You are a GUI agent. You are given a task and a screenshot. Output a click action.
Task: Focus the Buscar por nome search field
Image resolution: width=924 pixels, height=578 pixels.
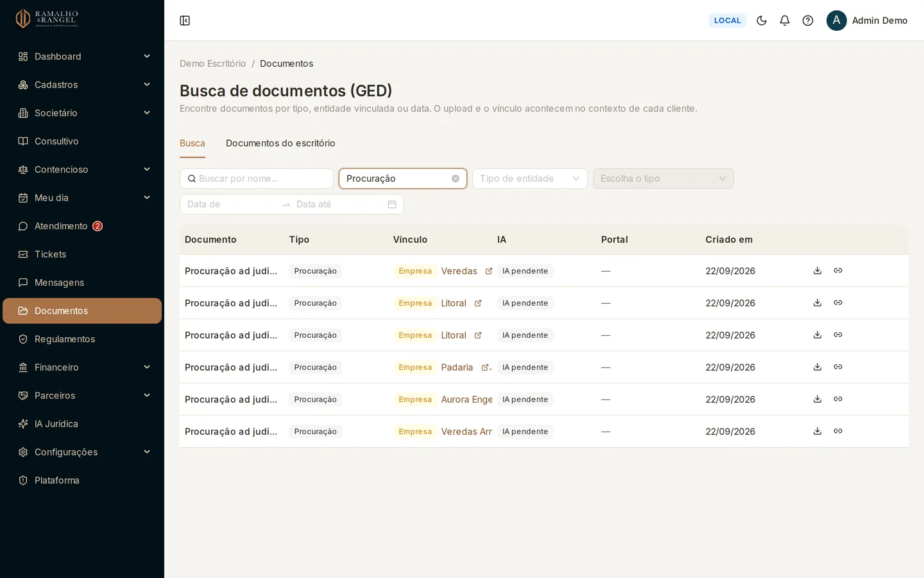coord(257,179)
